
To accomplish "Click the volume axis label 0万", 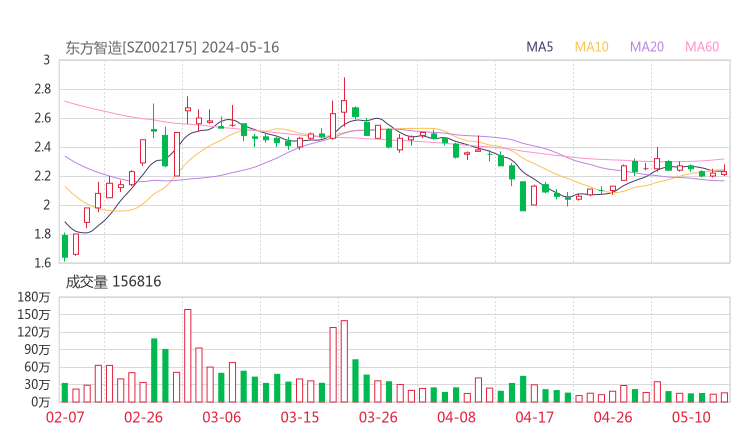I will (41, 402).
